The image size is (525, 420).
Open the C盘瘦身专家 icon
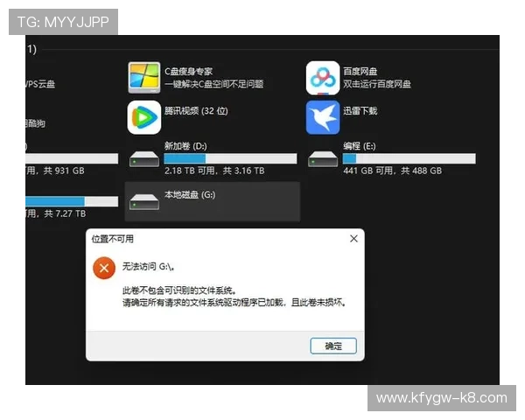pyautogui.click(x=144, y=78)
